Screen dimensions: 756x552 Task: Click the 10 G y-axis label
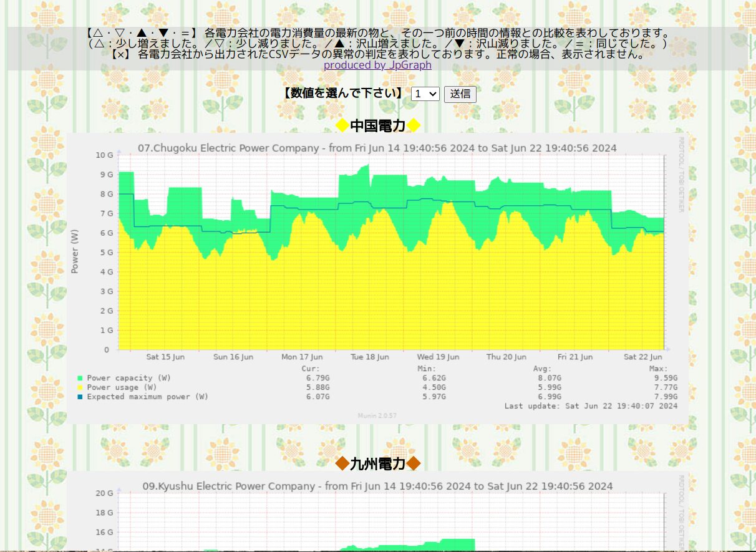[x=104, y=155]
